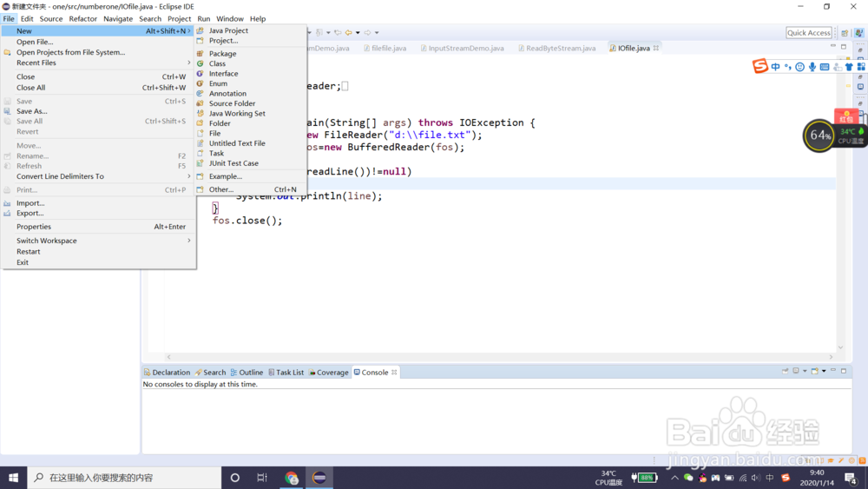Click Open File... in File menu
This screenshot has height=489, width=868.
99,42
